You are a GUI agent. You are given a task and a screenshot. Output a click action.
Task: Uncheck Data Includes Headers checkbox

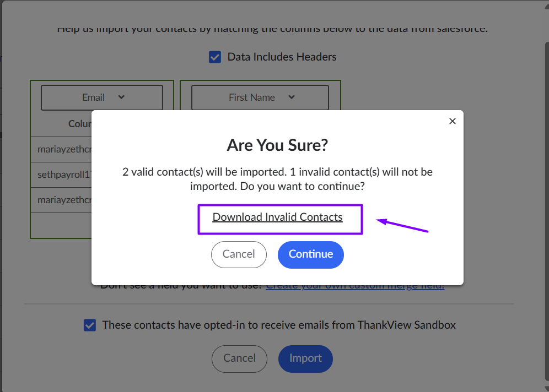215,57
